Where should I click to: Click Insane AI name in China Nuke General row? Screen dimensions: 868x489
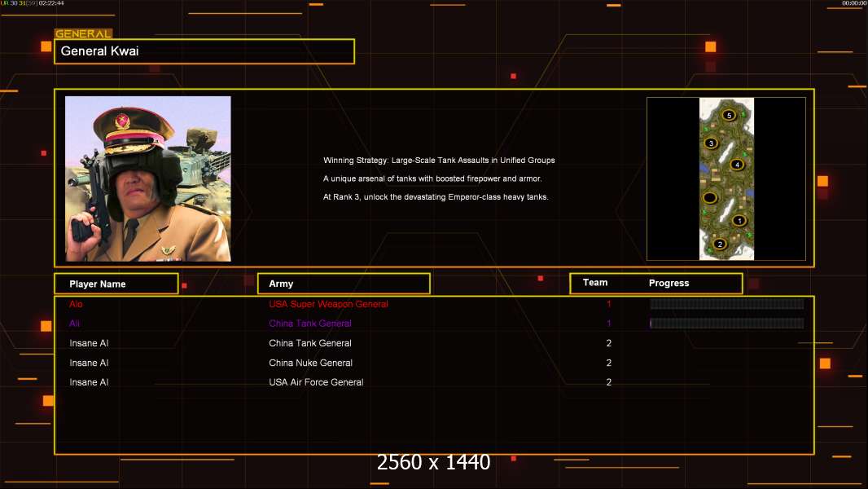[89, 363]
